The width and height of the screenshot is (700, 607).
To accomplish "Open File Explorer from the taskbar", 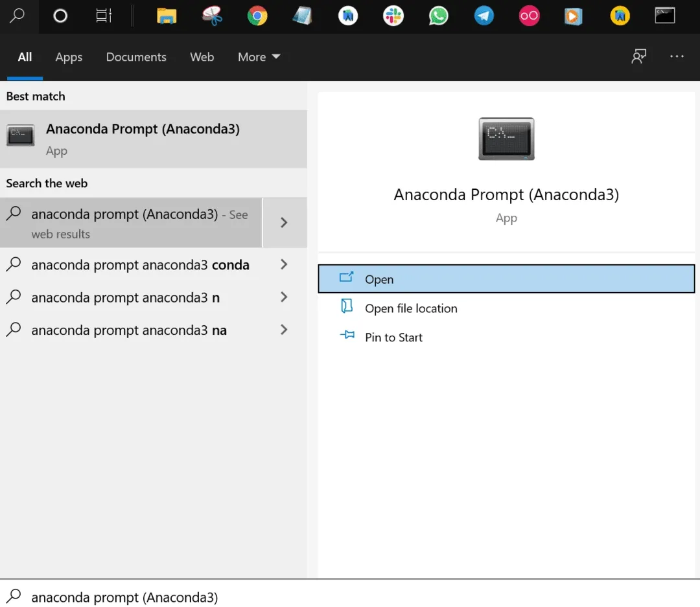I will click(x=167, y=16).
